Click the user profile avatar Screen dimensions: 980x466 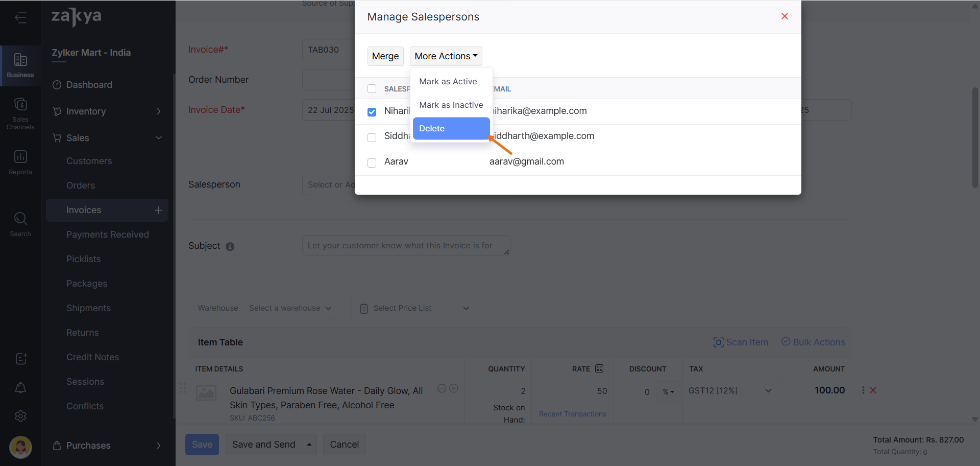pyautogui.click(x=20, y=447)
